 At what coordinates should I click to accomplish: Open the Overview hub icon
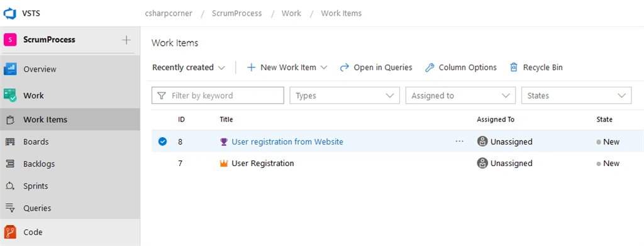click(x=10, y=69)
